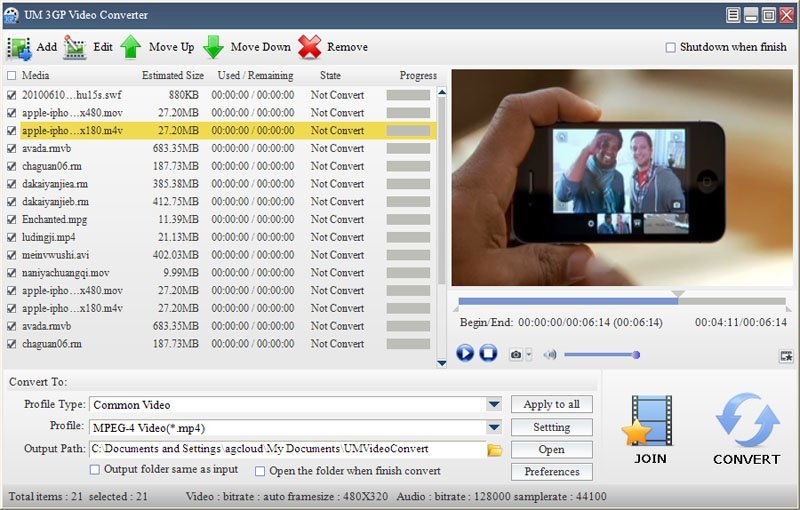Open the snapshot options dropdown arrow
The height and width of the screenshot is (510, 800).
coord(529,354)
